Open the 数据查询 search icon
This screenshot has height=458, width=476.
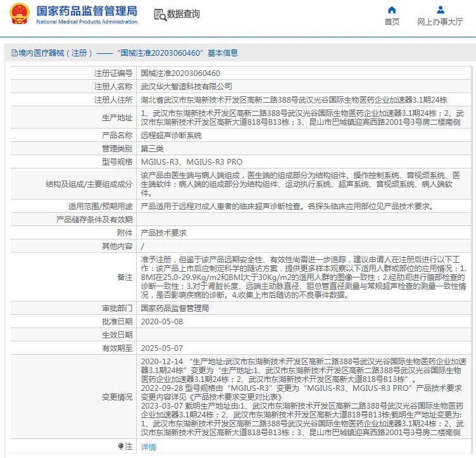(x=160, y=15)
